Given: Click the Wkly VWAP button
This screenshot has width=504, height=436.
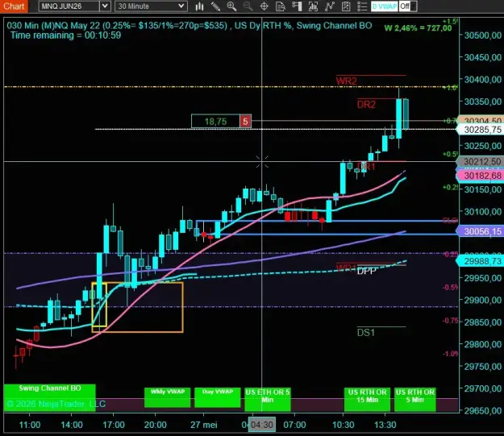Looking at the screenshot, I should click(168, 397).
